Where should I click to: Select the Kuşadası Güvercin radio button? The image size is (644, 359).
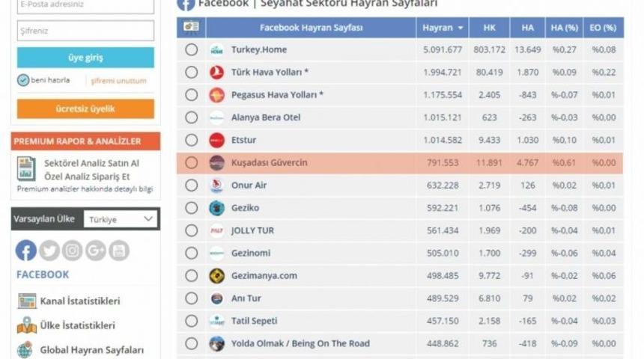pos(191,162)
